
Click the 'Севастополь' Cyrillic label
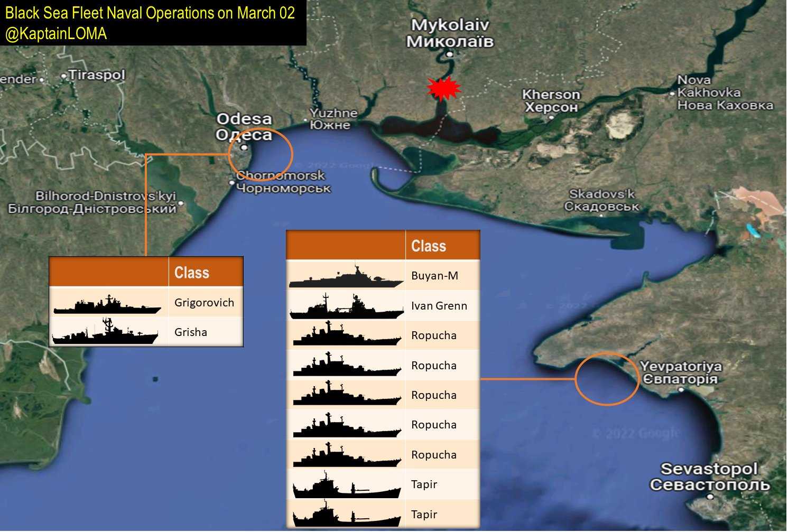click(x=710, y=484)
